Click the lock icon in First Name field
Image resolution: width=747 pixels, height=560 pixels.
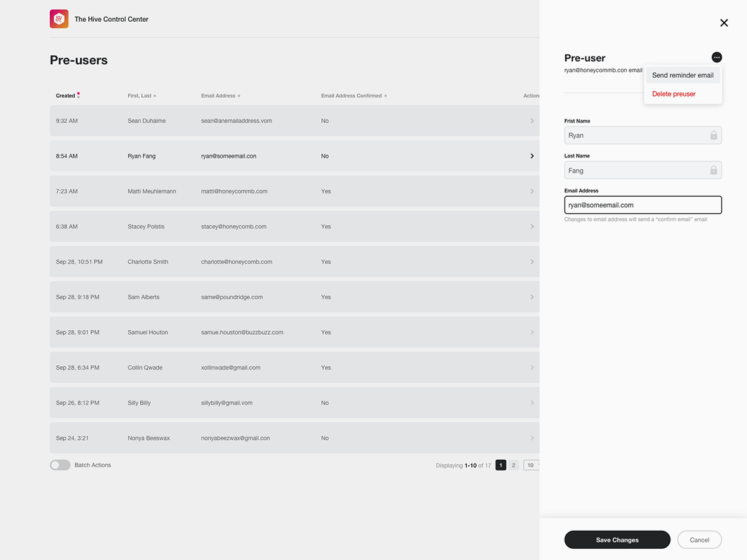[x=713, y=135]
